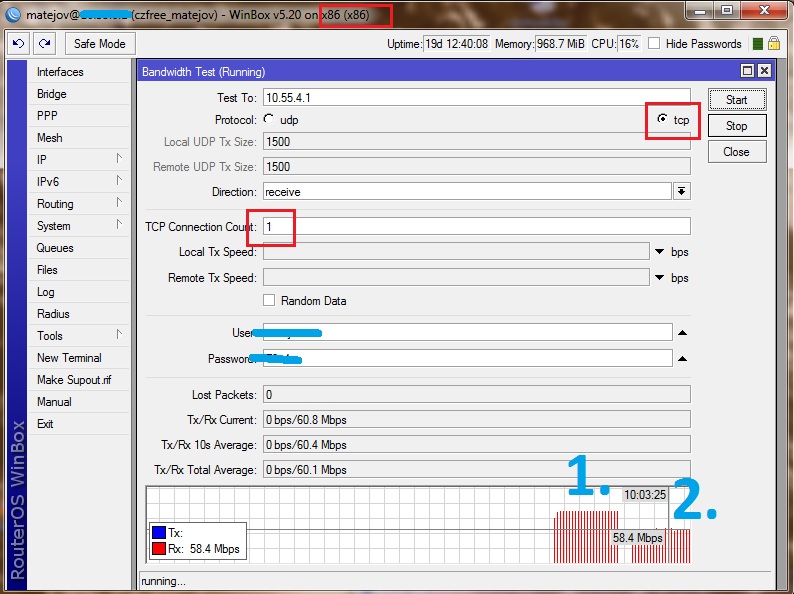Viewport: 794px width, 594px height.
Task: Open the Radius menu item
Action: click(79, 313)
